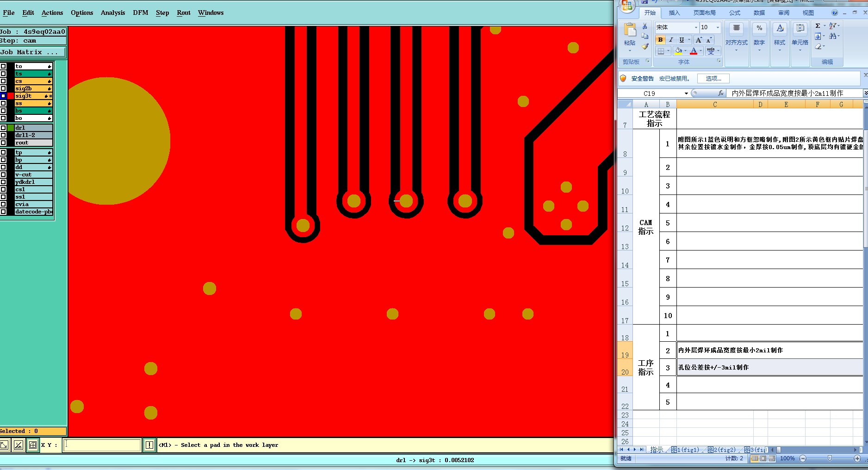
Task: Open the 字体 font dialog launcher
Action: pos(719,61)
